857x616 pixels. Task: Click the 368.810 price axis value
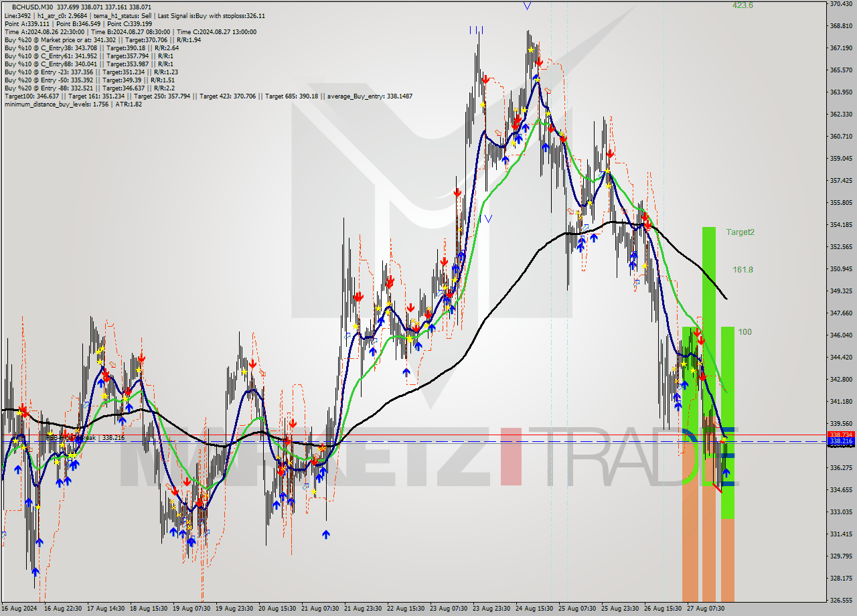click(x=841, y=26)
